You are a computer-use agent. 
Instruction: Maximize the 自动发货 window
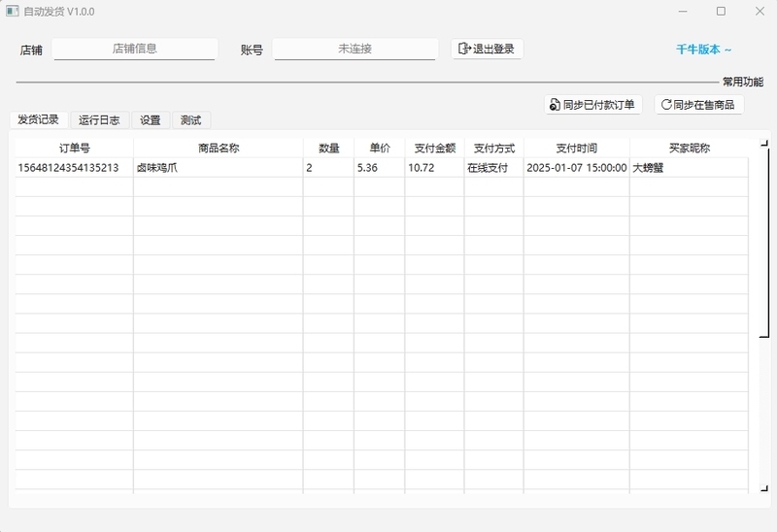point(721,11)
